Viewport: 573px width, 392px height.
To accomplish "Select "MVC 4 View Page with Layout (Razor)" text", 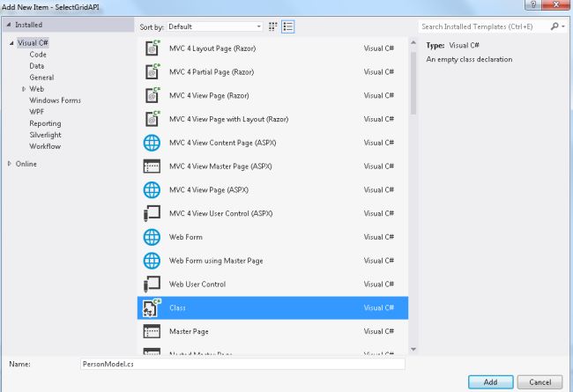I will 229,119.
